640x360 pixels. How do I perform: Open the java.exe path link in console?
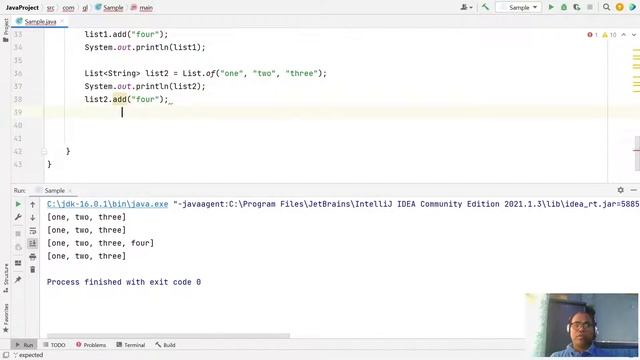click(x=107, y=204)
